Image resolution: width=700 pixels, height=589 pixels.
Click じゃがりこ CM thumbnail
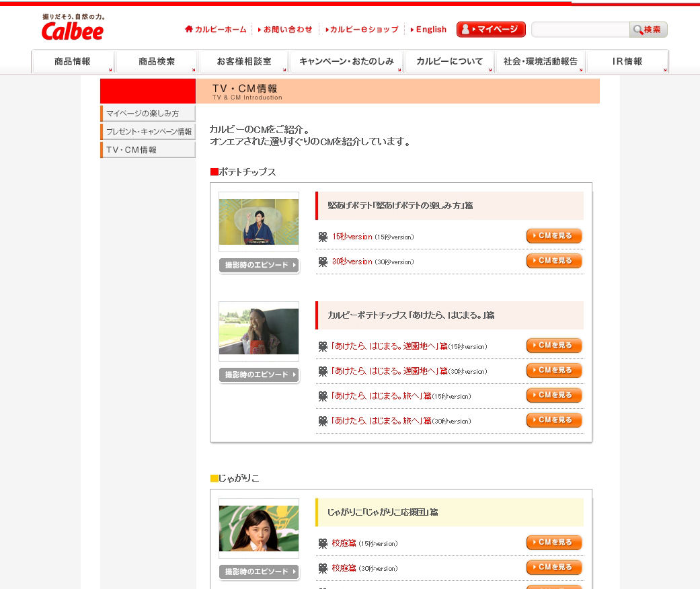(259, 528)
